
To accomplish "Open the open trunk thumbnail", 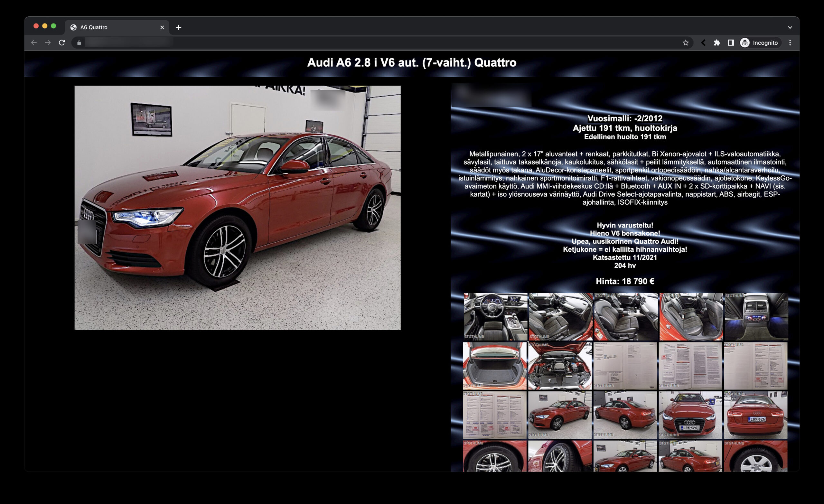I will pos(495,366).
